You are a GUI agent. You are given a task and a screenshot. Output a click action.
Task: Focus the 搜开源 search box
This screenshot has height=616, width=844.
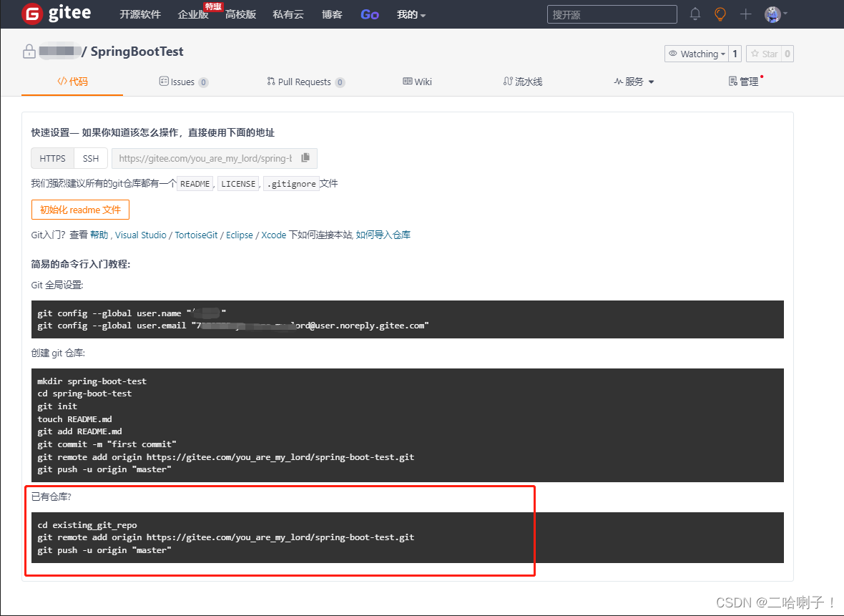612,14
